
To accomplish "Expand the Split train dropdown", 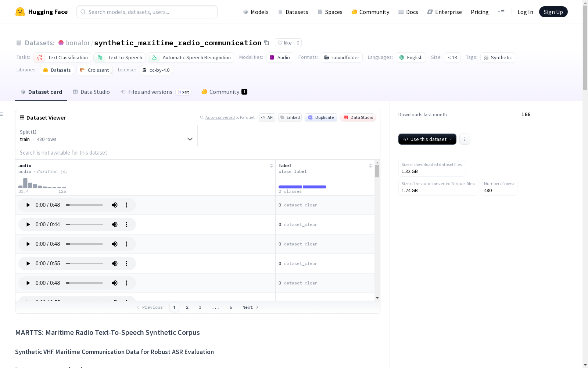I will click(x=106, y=135).
